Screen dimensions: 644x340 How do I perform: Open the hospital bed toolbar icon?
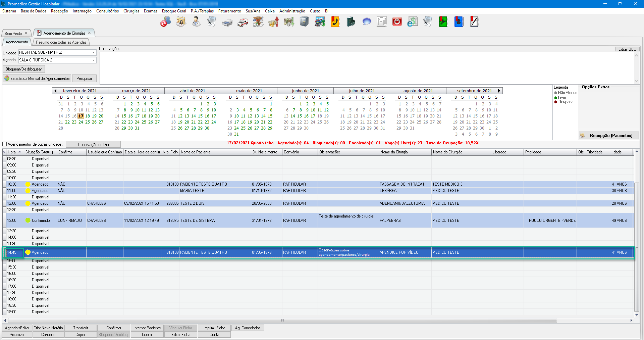click(x=227, y=22)
